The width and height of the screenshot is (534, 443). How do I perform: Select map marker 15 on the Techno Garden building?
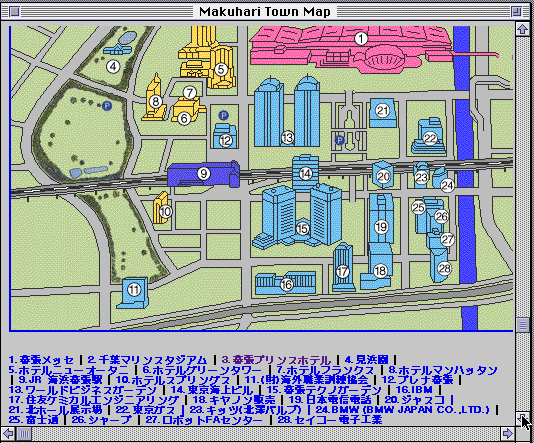coord(302,228)
